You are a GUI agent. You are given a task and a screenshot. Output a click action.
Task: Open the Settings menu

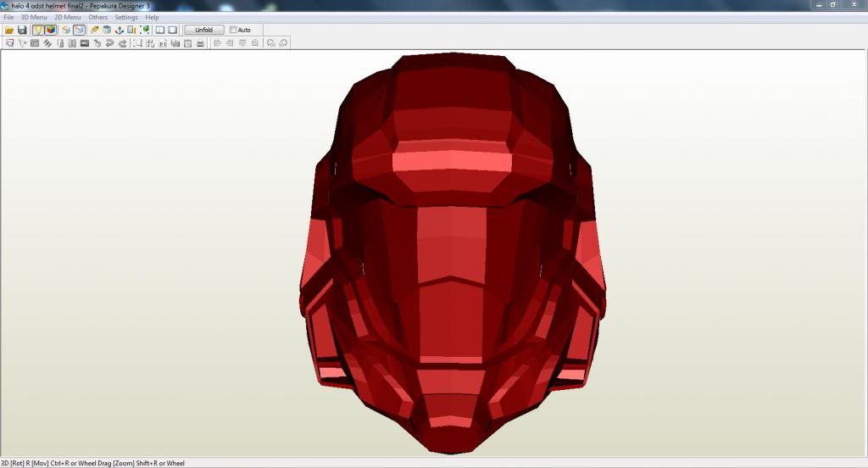point(126,17)
